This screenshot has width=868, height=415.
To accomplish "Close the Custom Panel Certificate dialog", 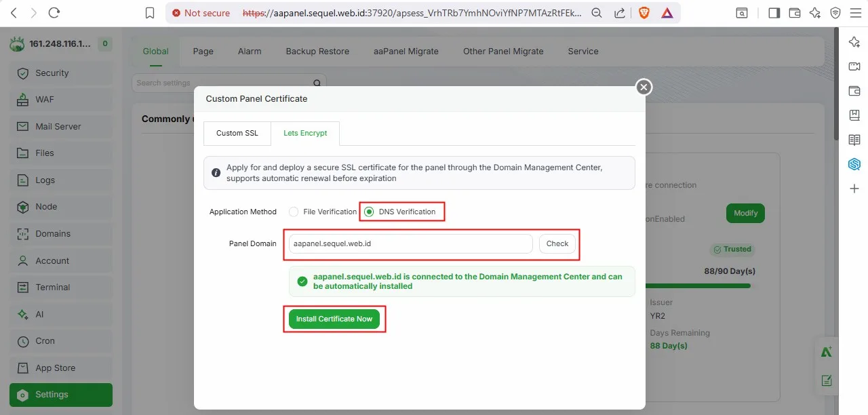I will click(x=644, y=87).
